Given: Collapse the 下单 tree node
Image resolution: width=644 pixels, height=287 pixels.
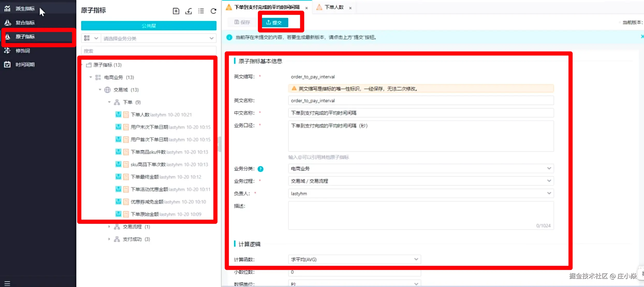Looking at the screenshot, I should 109,102.
